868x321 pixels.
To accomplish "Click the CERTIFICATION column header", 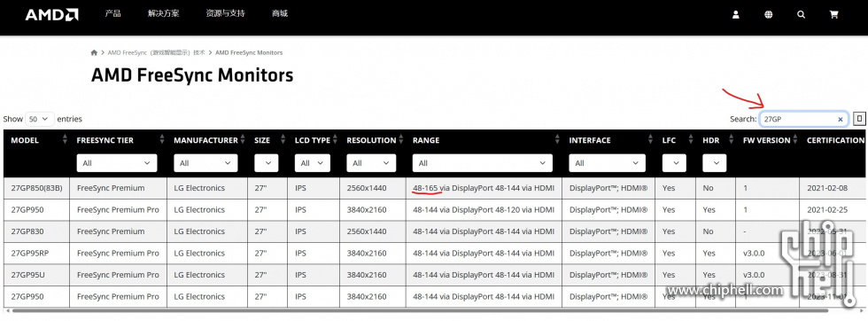I will coord(835,140).
